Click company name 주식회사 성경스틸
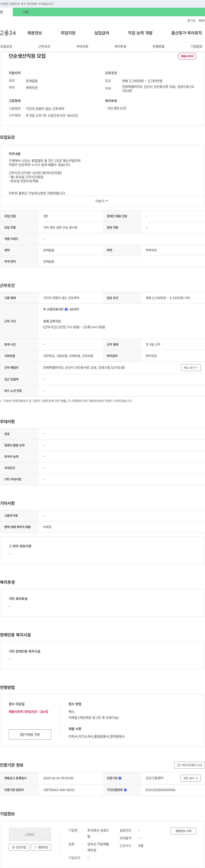The width and height of the screenshot is (205, 868). pyautogui.click(x=98, y=833)
